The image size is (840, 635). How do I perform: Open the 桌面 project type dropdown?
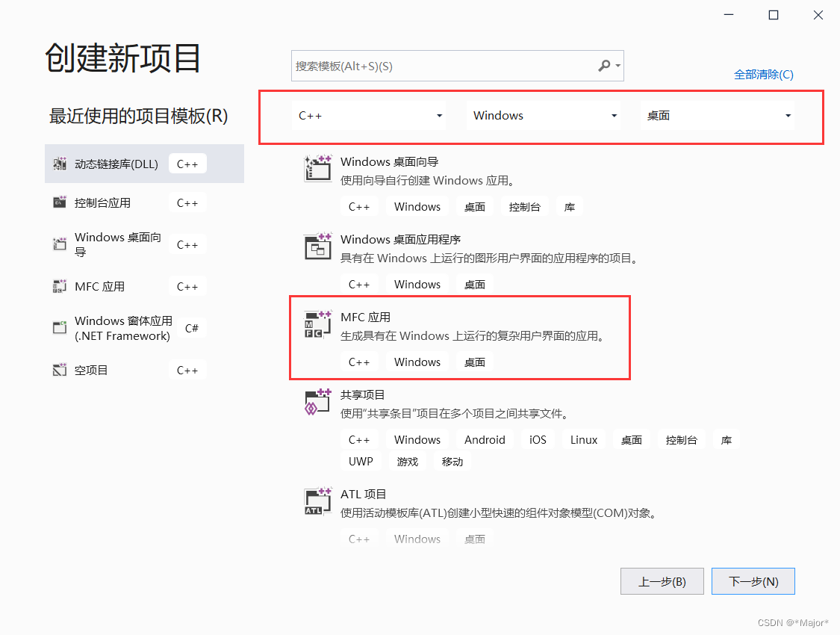coord(718,116)
